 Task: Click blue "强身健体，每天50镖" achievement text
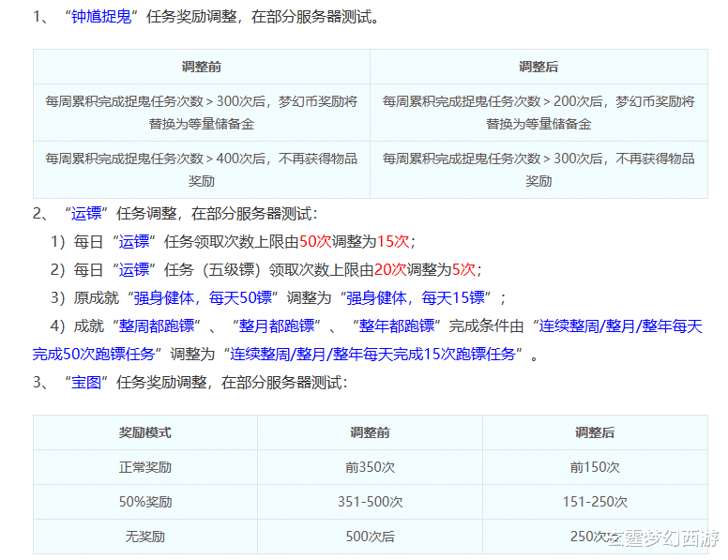203,297
